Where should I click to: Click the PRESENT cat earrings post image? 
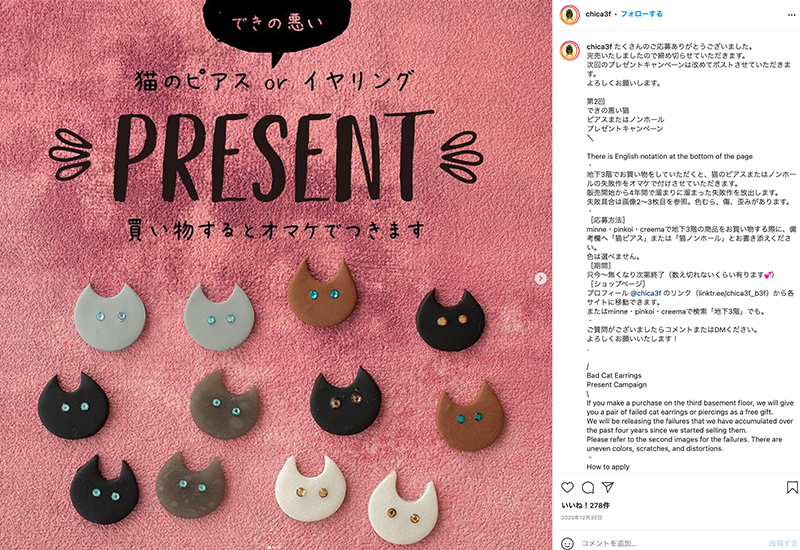pos(276,275)
